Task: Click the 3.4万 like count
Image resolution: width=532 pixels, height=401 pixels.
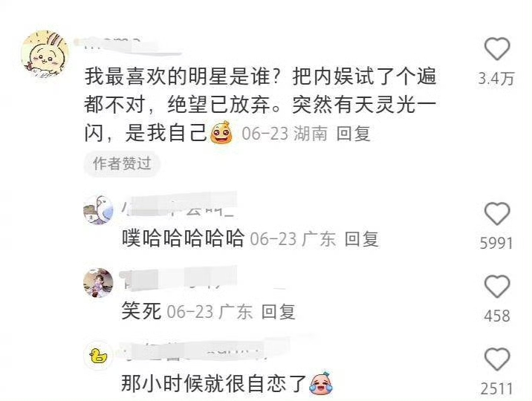Action: point(496,79)
